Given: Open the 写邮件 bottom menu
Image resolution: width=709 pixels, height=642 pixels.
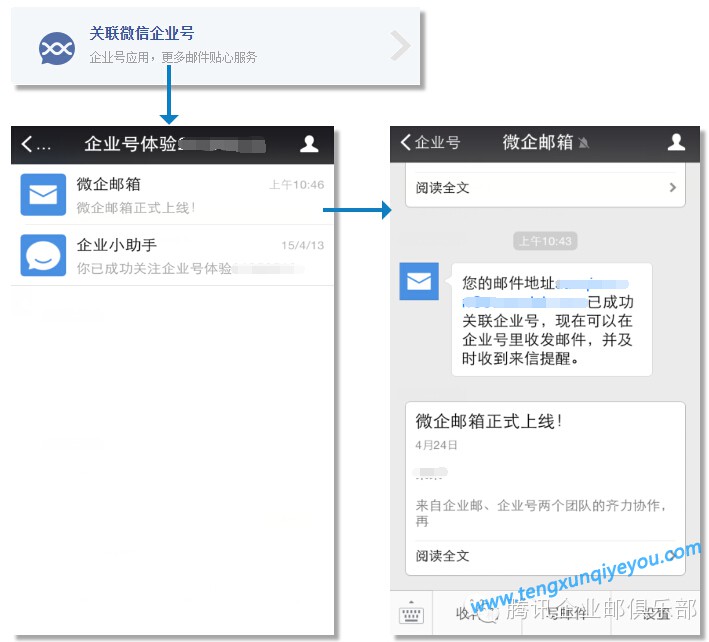Looking at the screenshot, I should point(566,613).
